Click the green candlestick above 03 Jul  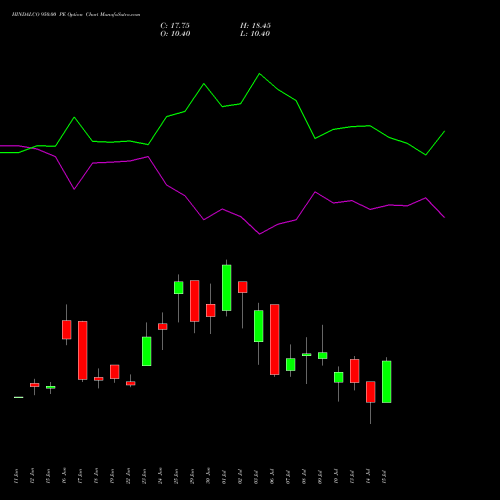click(x=259, y=326)
